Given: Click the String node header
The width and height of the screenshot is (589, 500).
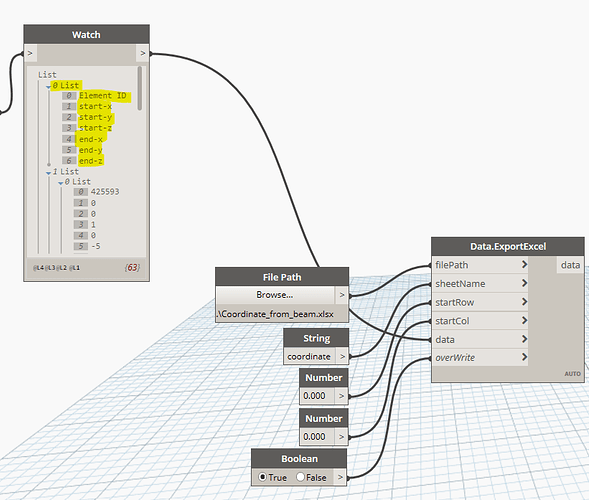Looking at the screenshot, I should (316, 338).
